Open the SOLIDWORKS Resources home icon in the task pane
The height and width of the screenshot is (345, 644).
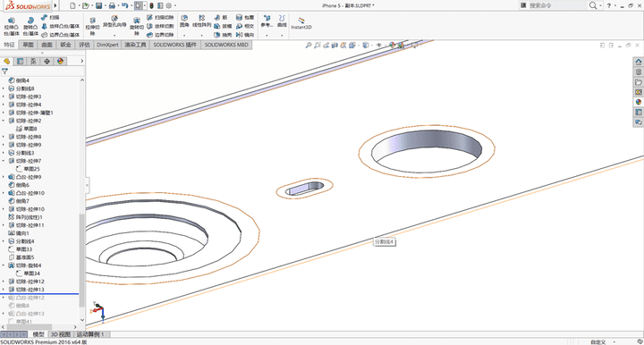tap(639, 62)
